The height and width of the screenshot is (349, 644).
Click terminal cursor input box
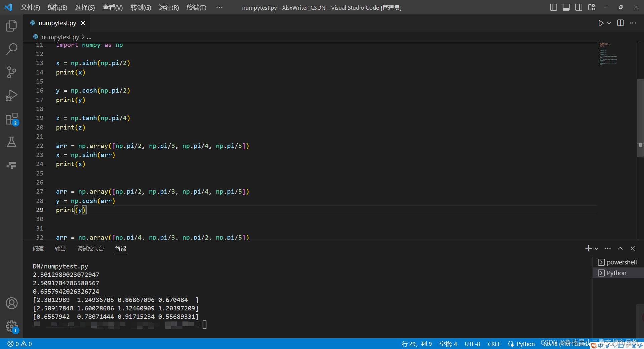[x=205, y=325]
